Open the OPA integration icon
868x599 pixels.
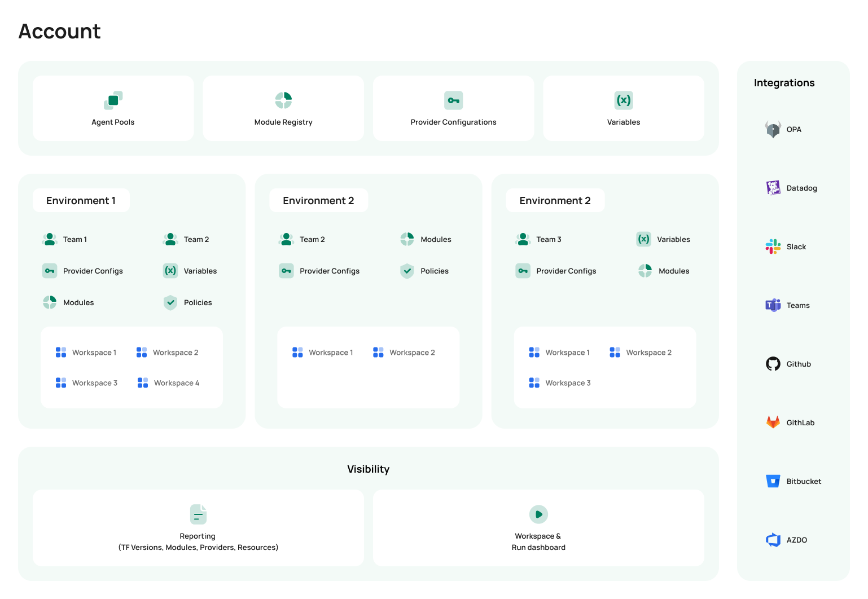pyautogui.click(x=773, y=129)
